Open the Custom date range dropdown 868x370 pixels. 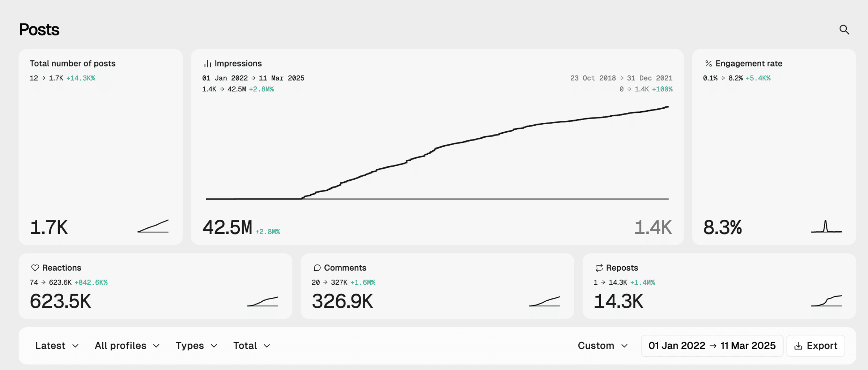click(603, 346)
